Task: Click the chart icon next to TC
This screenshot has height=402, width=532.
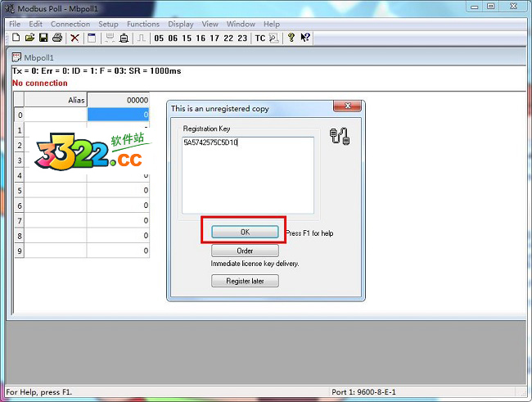Action: [x=274, y=38]
